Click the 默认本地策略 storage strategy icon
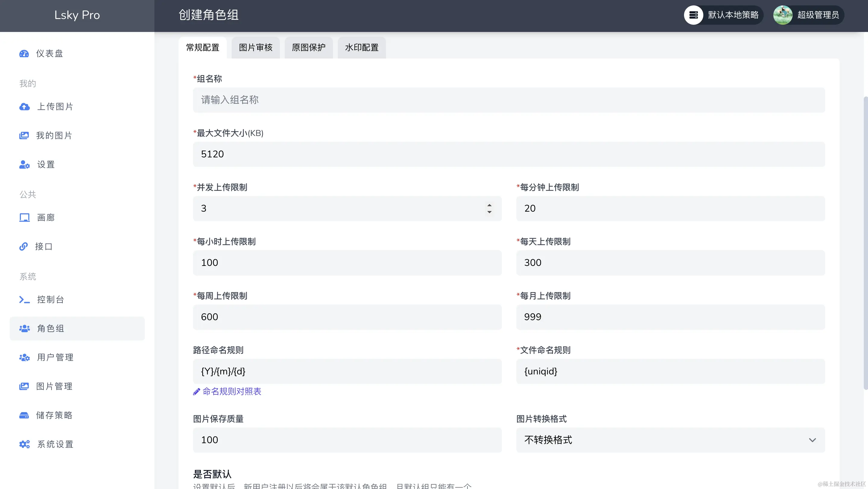This screenshot has height=489, width=868. pyautogui.click(x=693, y=15)
